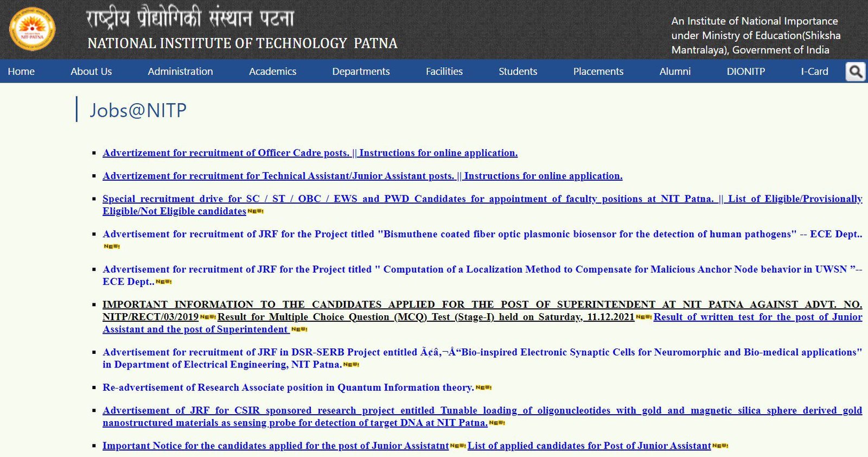Open List of applied candidates for Junior Assistant
This screenshot has height=457, width=868.
(589, 446)
